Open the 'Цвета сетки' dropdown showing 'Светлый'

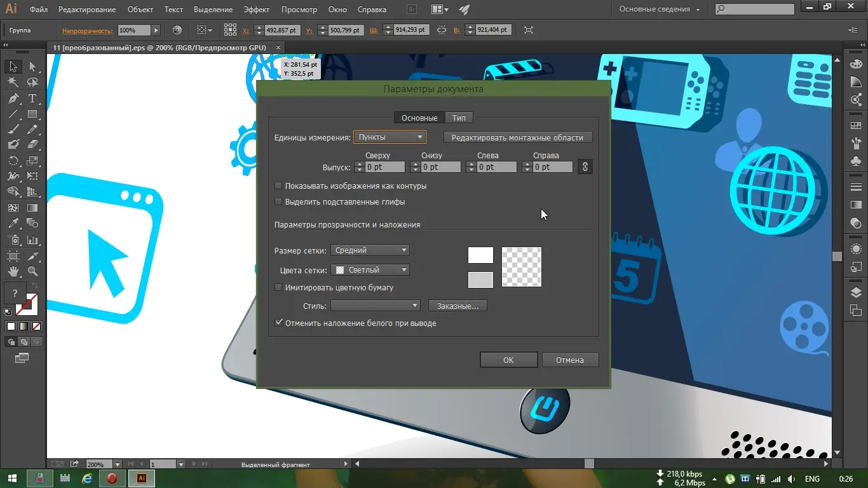pyautogui.click(x=370, y=269)
